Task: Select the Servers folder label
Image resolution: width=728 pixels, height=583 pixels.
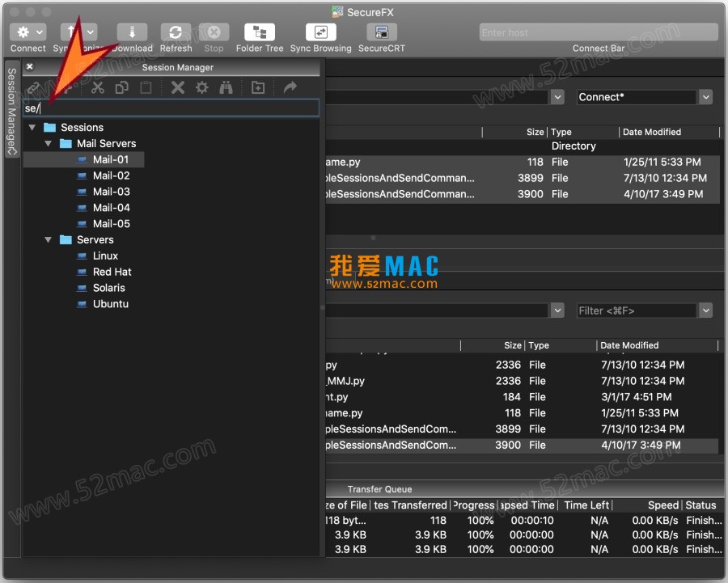Action: tap(95, 239)
